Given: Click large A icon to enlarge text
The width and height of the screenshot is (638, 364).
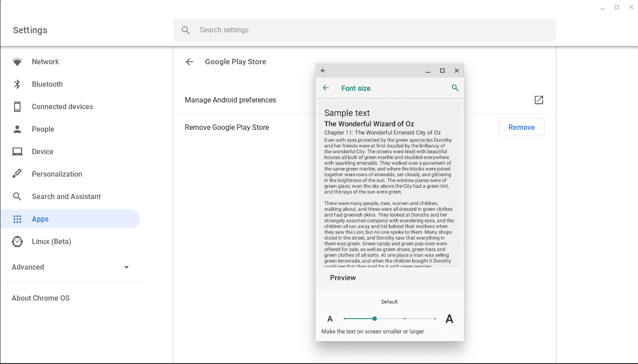Looking at the screenshot, I should click(449, 319).
